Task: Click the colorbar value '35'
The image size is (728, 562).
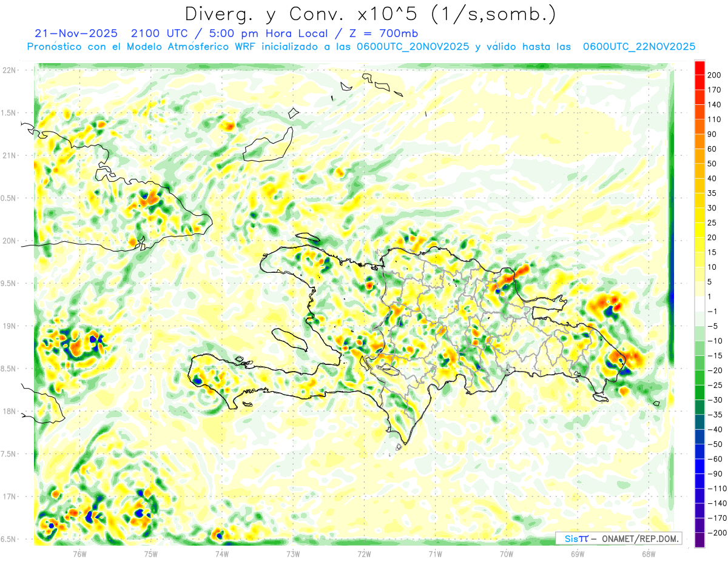Action: tap(712, 193)
